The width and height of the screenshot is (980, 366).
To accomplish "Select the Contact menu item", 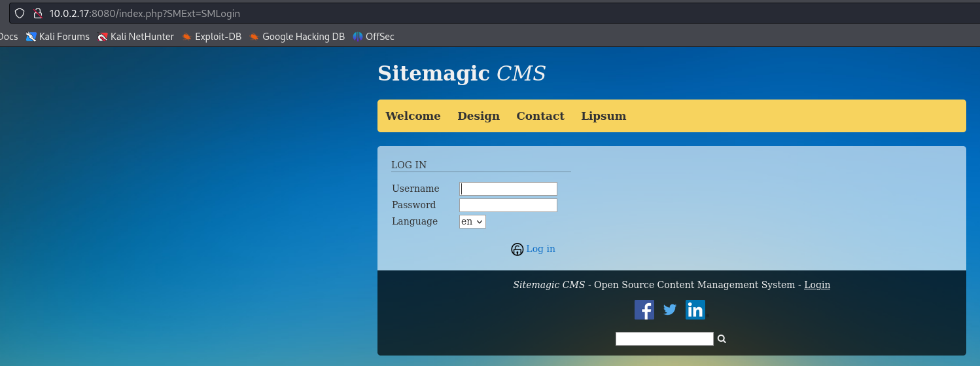I will pos(540,116).
